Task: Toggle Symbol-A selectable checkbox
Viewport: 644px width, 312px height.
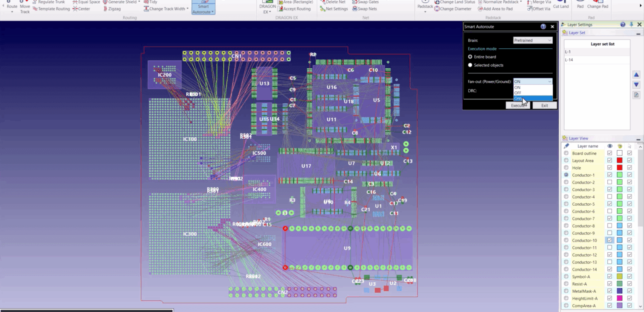Action: click(x=629, y=277)
